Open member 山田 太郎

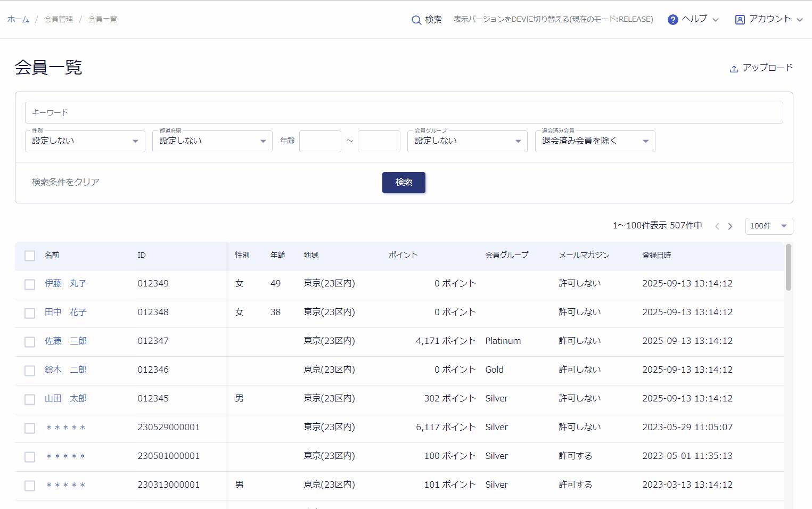(x=65, y=398)
